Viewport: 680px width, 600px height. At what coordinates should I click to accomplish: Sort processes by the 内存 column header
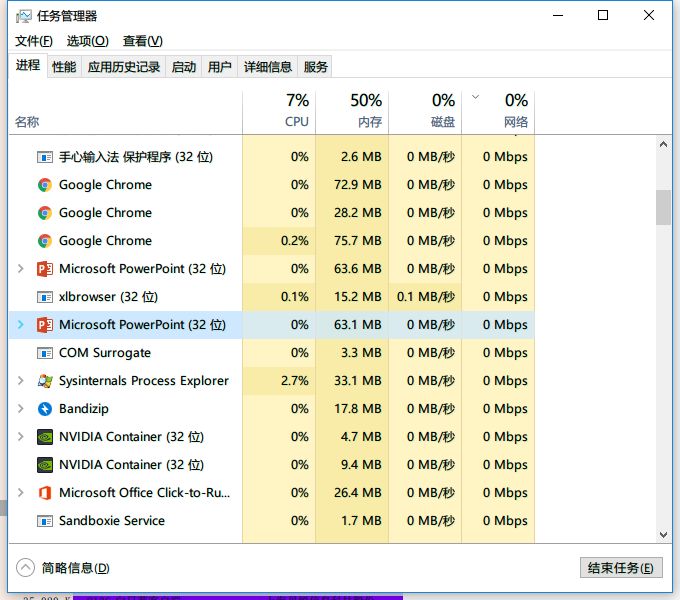[x=352, y=111]
